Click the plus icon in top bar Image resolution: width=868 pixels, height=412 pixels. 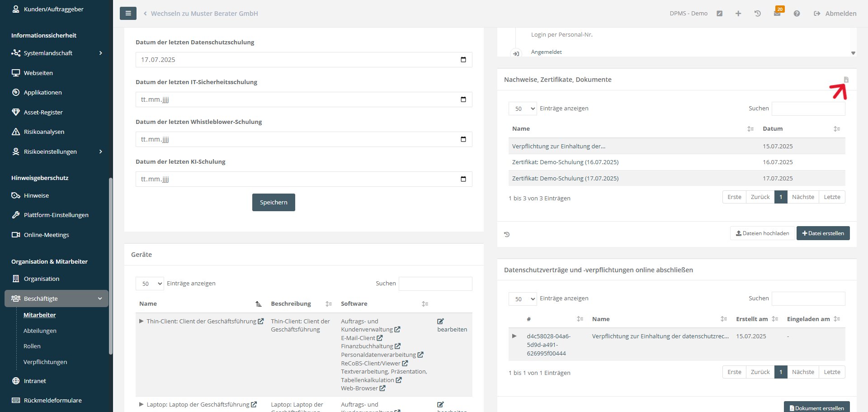[738, 14]
